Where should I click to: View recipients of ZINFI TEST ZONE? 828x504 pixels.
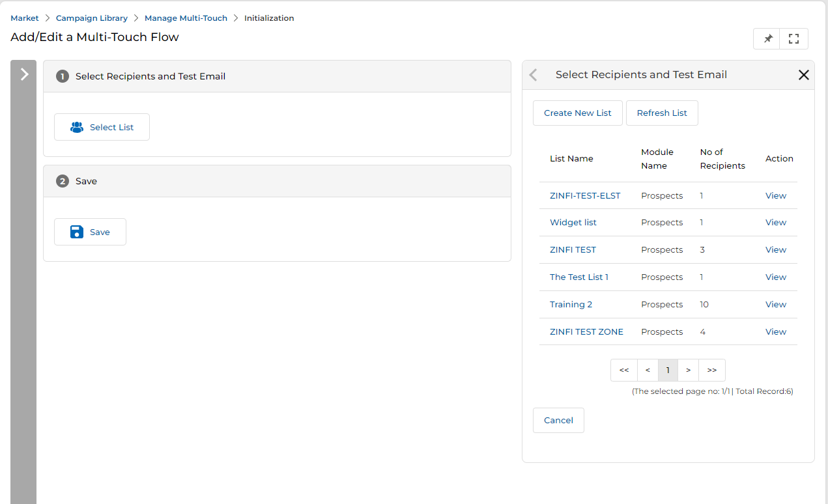tap(776, 331)
